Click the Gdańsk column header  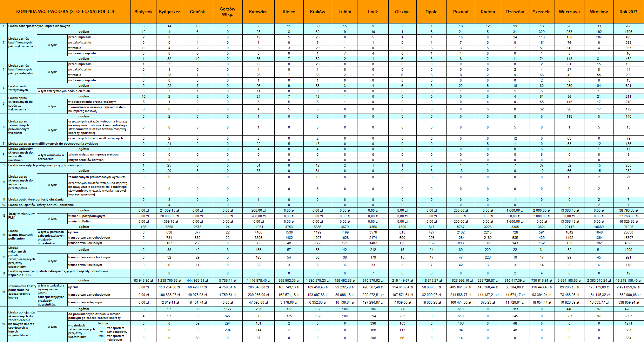coord(198,12)
